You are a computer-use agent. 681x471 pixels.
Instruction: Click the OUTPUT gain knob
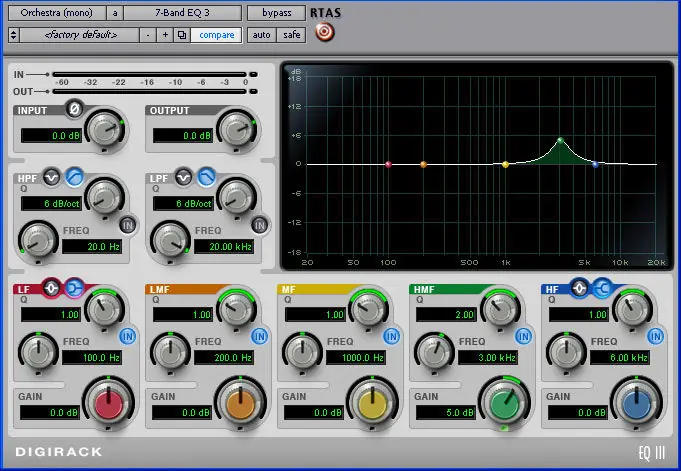point(238,129)
